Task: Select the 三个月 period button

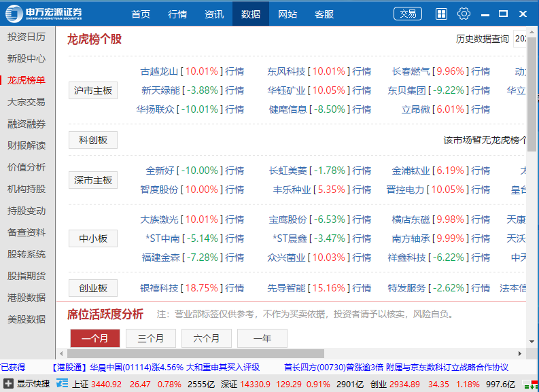Action: [151, 338]
